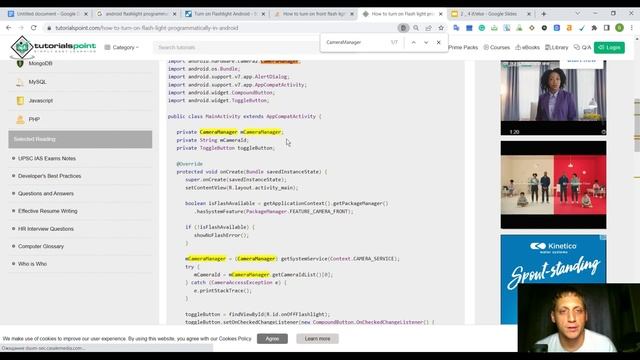640x360 pixels.
Task: Open the eBooks section
Action: pos(527,47)
